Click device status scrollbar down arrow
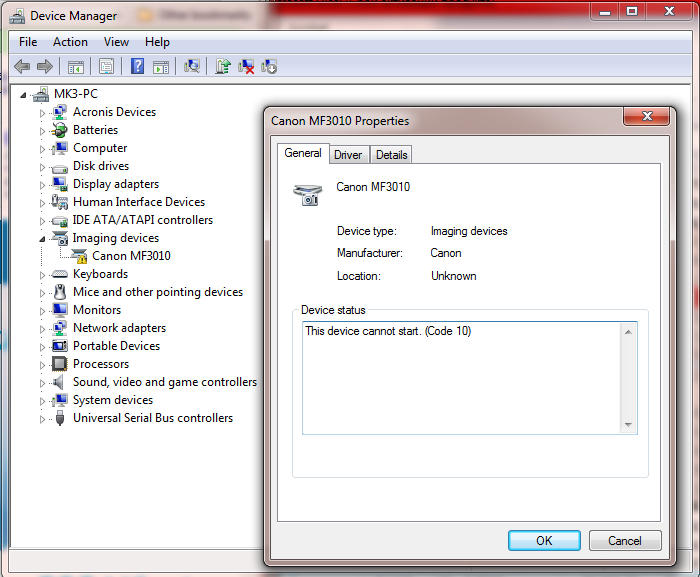The image size is (700, 577). (628, 424)
